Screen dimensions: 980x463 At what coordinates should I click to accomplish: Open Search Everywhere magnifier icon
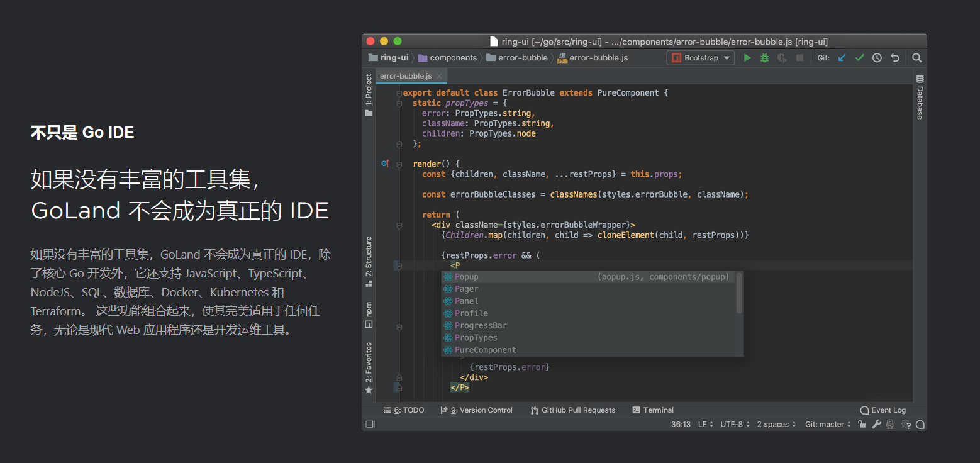[x=917, y=58]
